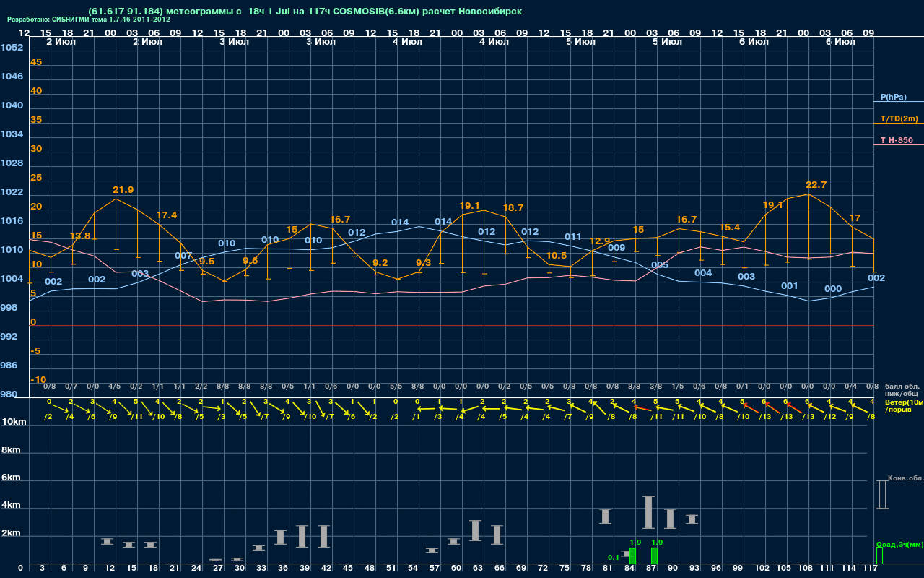Click the 21.9 temperature peak label

(x=123, y=190)
